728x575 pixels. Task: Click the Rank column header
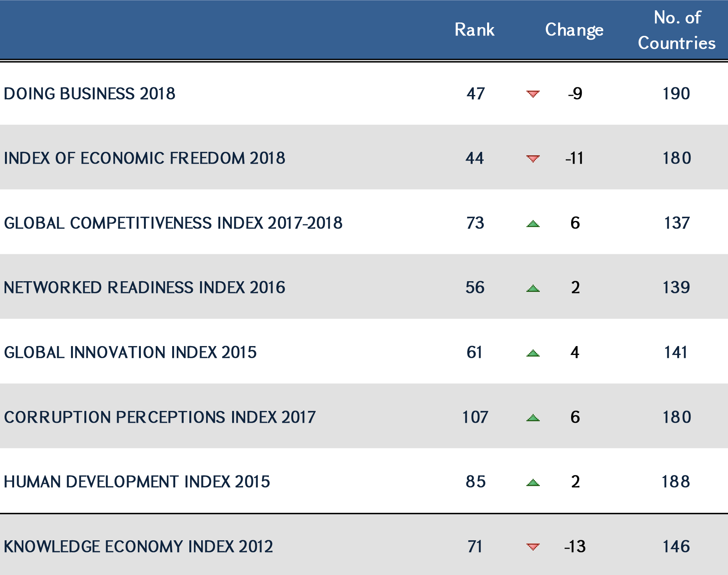click(x=475, y=30)
